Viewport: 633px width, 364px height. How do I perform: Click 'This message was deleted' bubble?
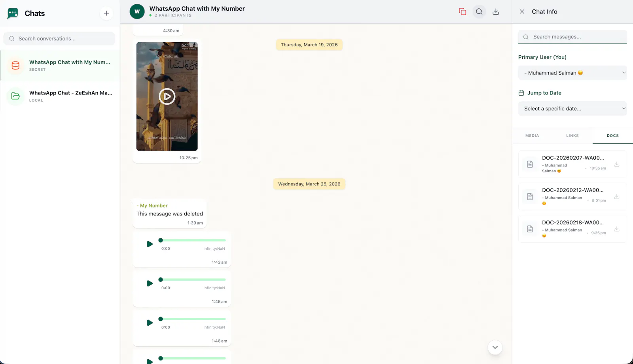click(170, 213)
